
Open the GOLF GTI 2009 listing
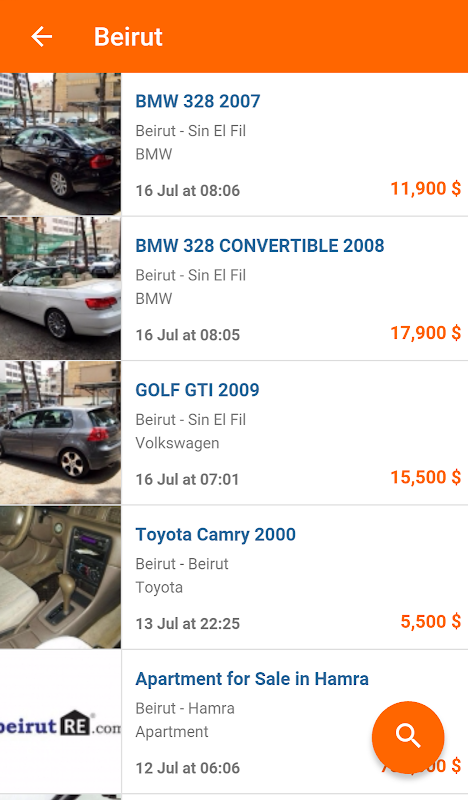click(x=197, y=390)
